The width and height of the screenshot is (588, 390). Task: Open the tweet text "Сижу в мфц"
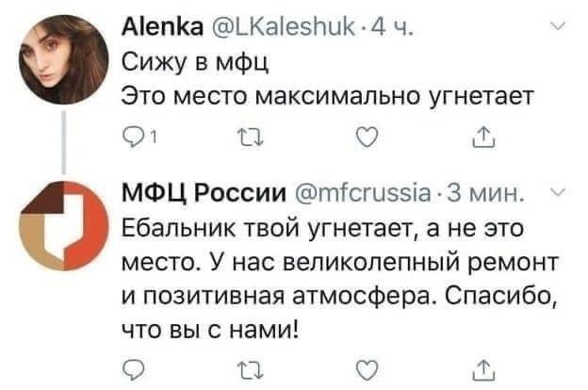186,63
